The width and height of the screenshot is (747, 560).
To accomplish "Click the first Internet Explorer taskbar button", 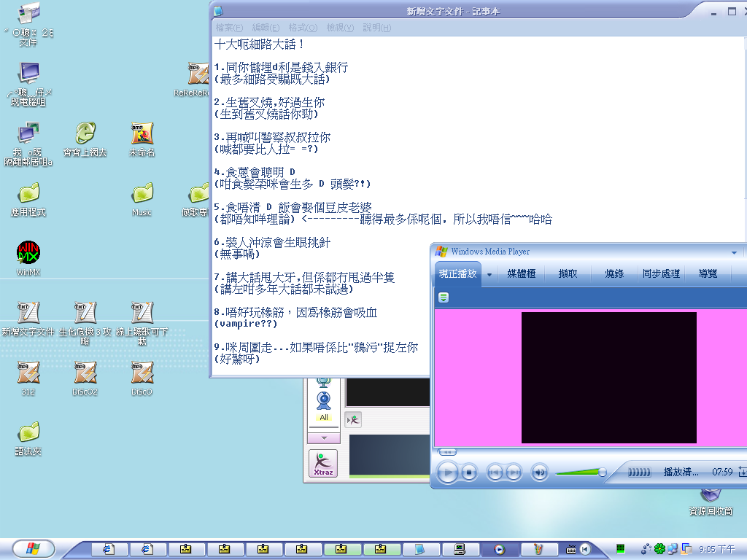I will [x=109, y=549].
